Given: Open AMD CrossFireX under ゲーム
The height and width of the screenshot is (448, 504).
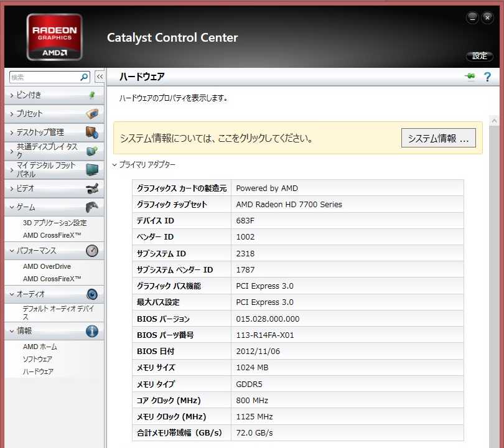Looking at the screenshot, I should click(52, 235).
